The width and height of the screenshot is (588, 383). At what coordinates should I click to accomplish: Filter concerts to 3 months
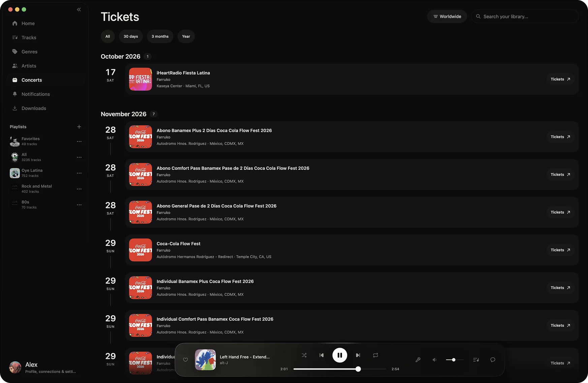[160, 36]
